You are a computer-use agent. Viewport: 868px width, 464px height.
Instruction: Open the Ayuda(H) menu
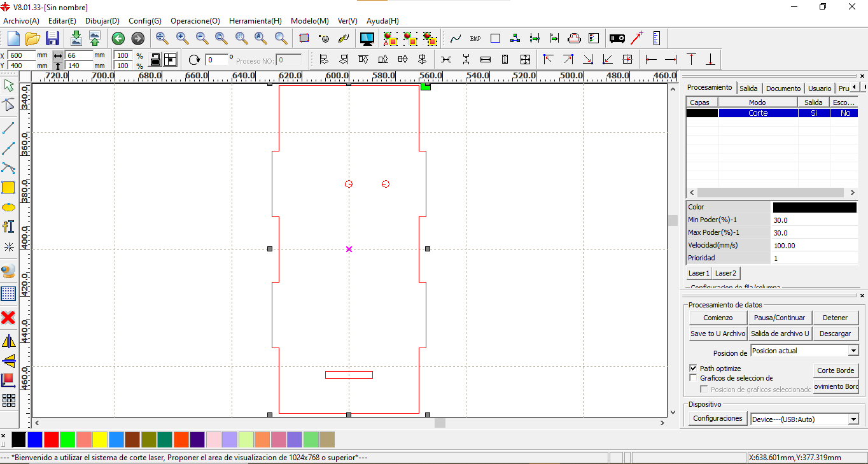383,21
